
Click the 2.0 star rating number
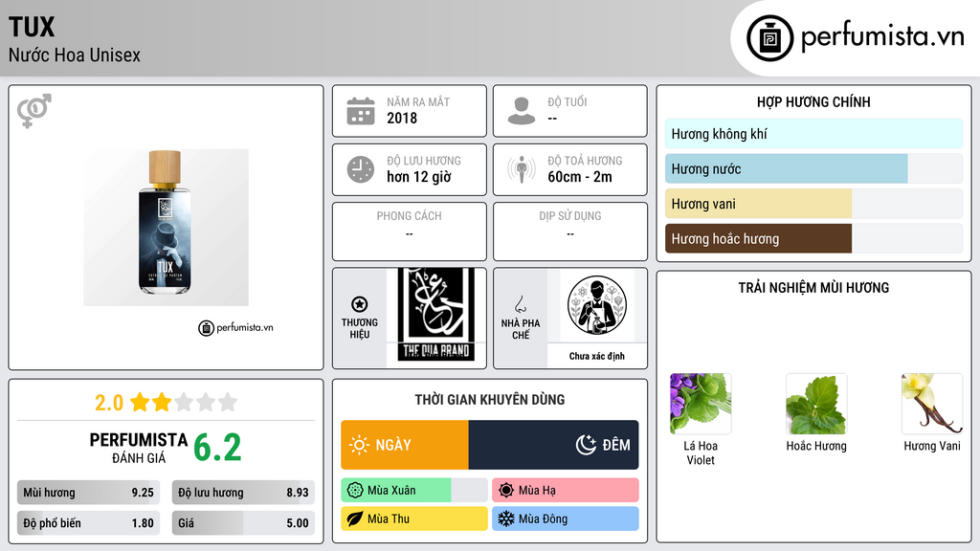[109, 403]
